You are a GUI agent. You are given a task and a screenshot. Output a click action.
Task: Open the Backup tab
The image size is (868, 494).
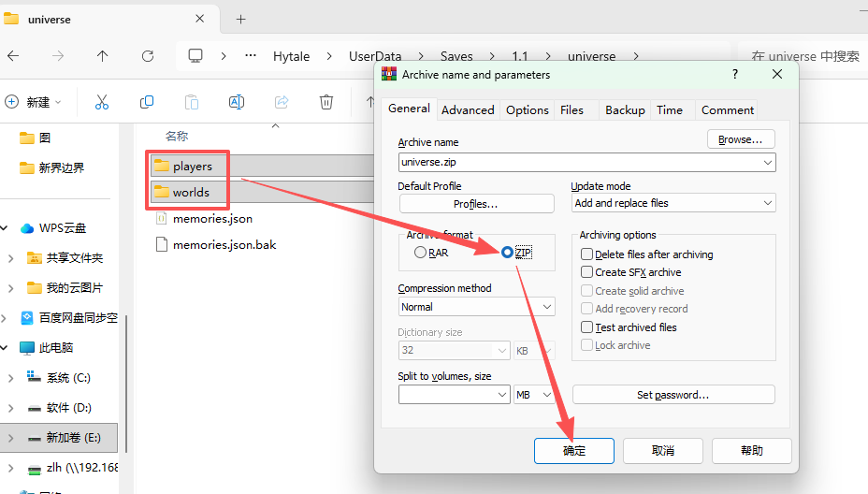tap(625, 109)
